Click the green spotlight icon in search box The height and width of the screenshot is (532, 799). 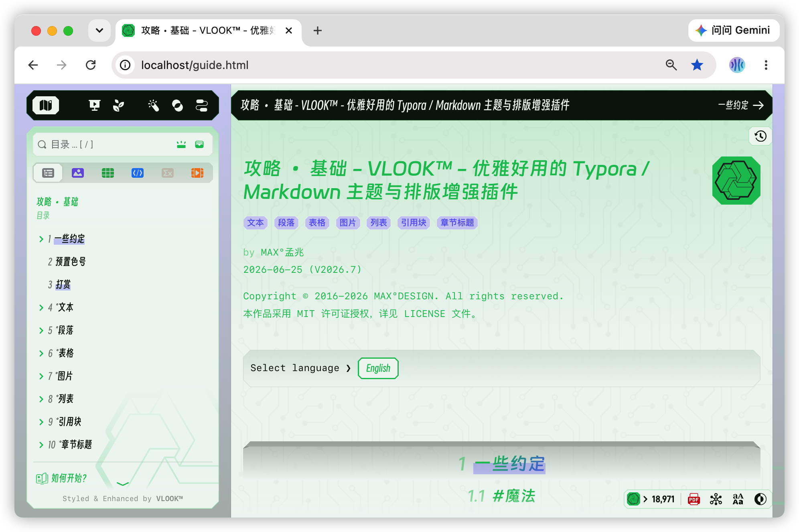pos(181,144)
